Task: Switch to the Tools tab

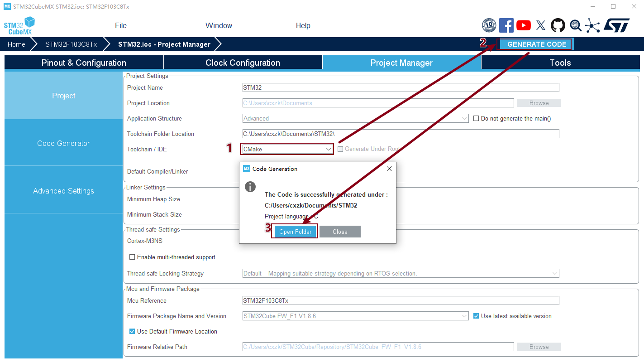Action: (560, 63)
